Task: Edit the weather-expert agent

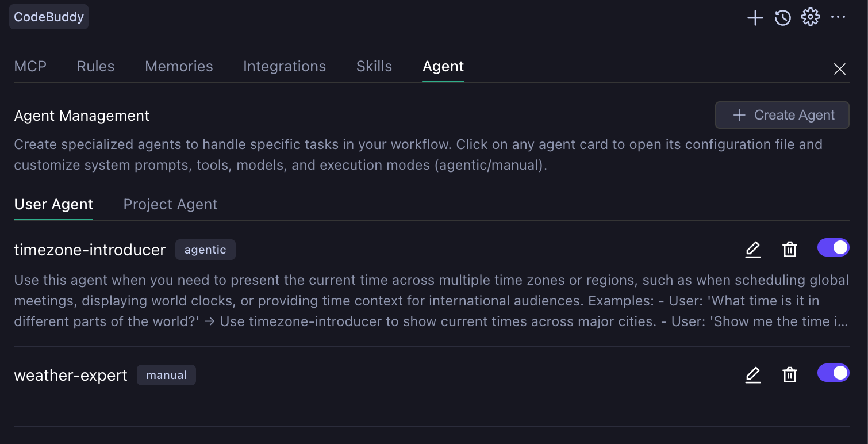Action: point(752,375)
